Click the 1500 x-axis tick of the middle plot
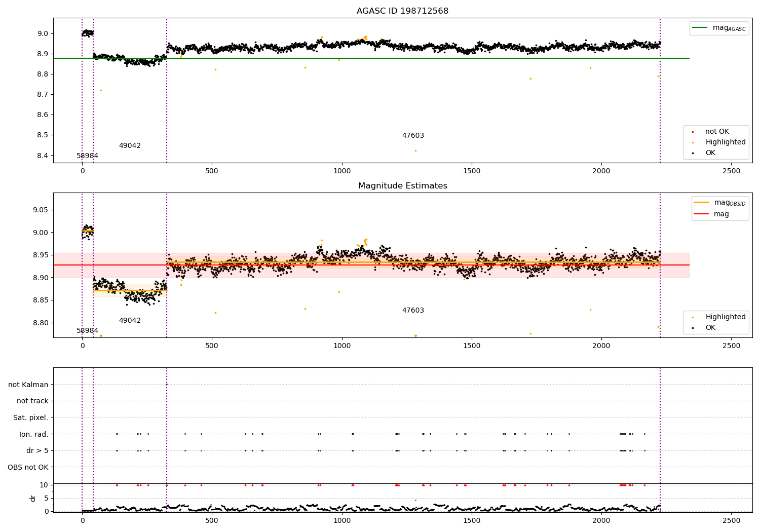Screen dimensions: 760x532 [472, 346]
